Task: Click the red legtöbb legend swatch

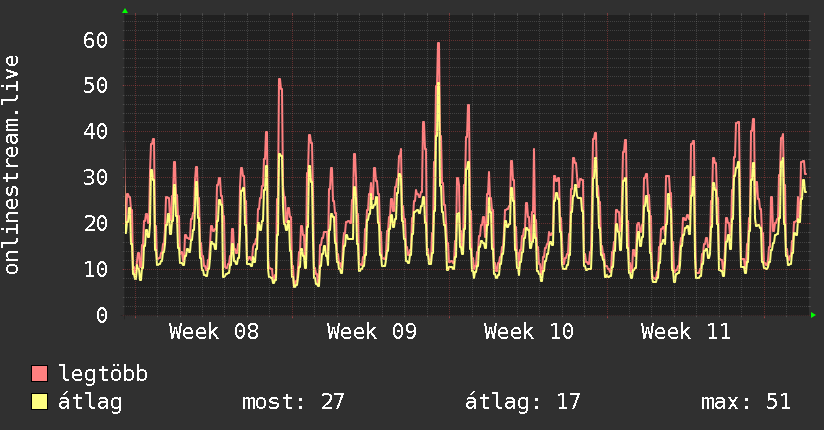Action: coord(40,374)
